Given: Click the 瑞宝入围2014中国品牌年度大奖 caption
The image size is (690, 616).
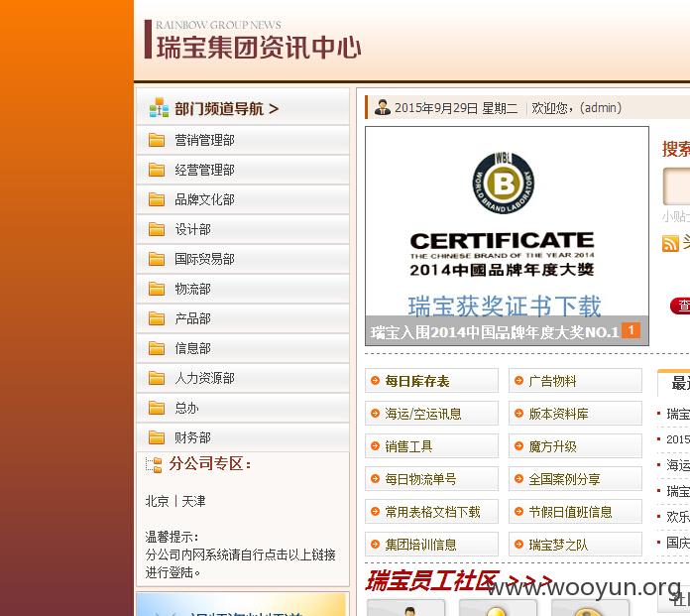Looking at the screenshot, I should click(x=495, y=332).
